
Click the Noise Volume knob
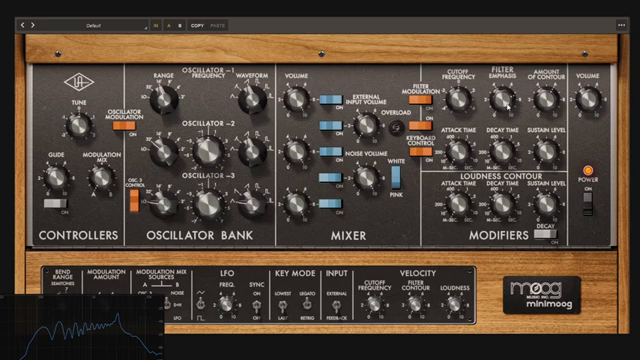[x=366, y=178]
